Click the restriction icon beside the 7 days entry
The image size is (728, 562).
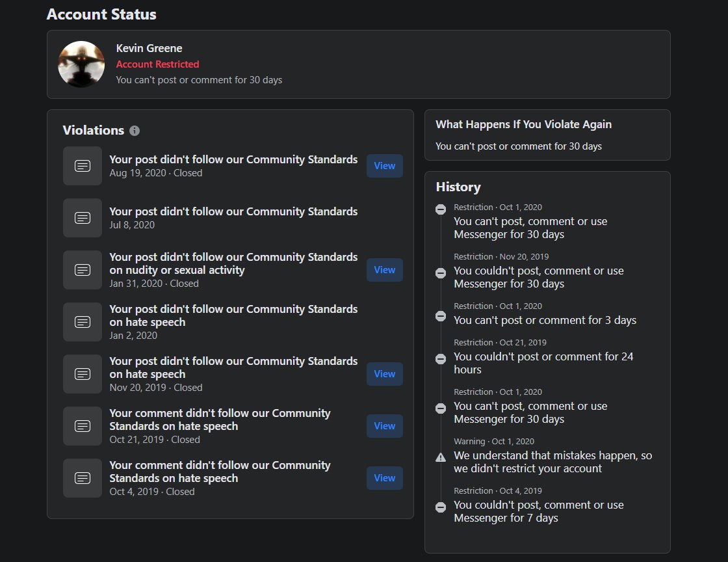click(x=441, y=507)
